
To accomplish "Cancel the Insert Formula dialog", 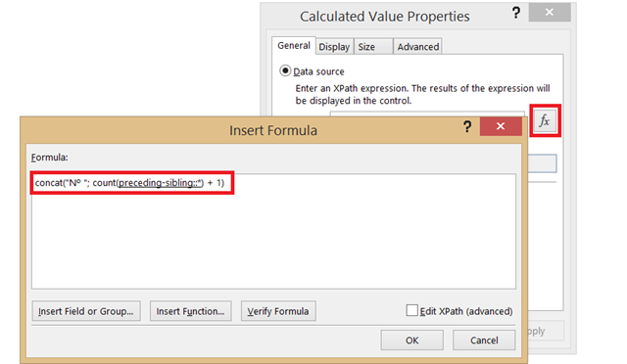I will 484,340.
